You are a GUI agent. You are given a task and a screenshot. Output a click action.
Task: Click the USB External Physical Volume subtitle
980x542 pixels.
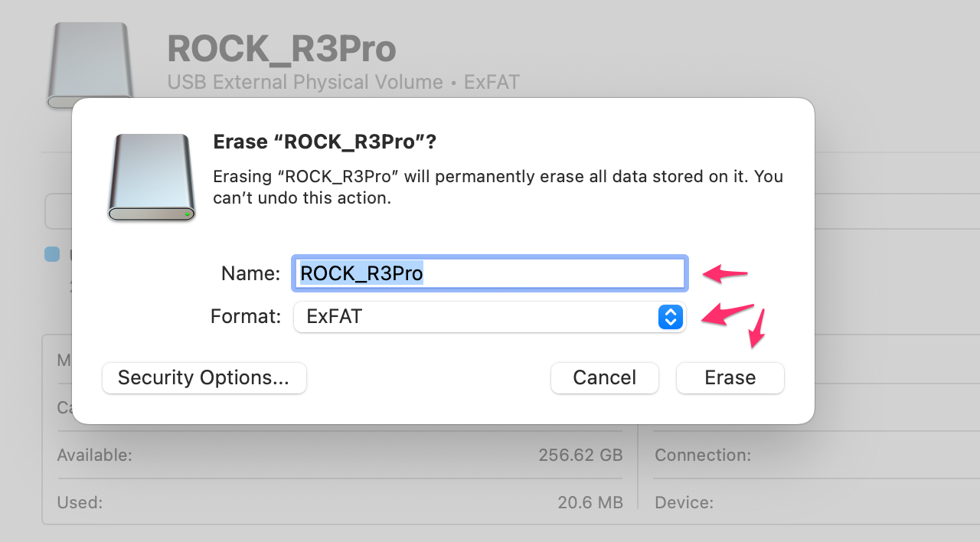(342, 81)
